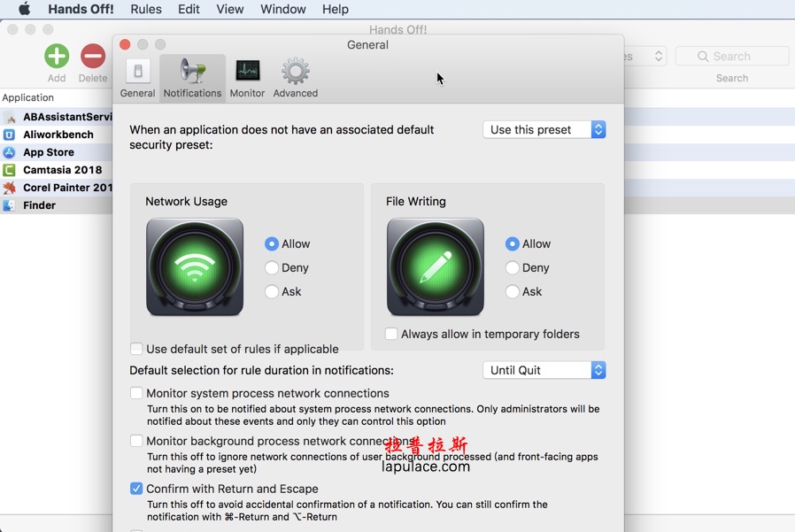Enable Monitor system process network connections

pyautogui.click(x=136, y=393)
